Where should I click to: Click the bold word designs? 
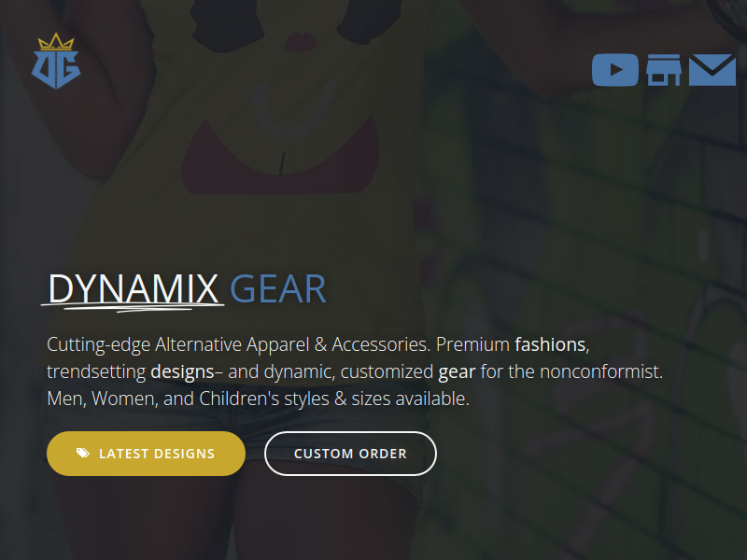(182, 371)
